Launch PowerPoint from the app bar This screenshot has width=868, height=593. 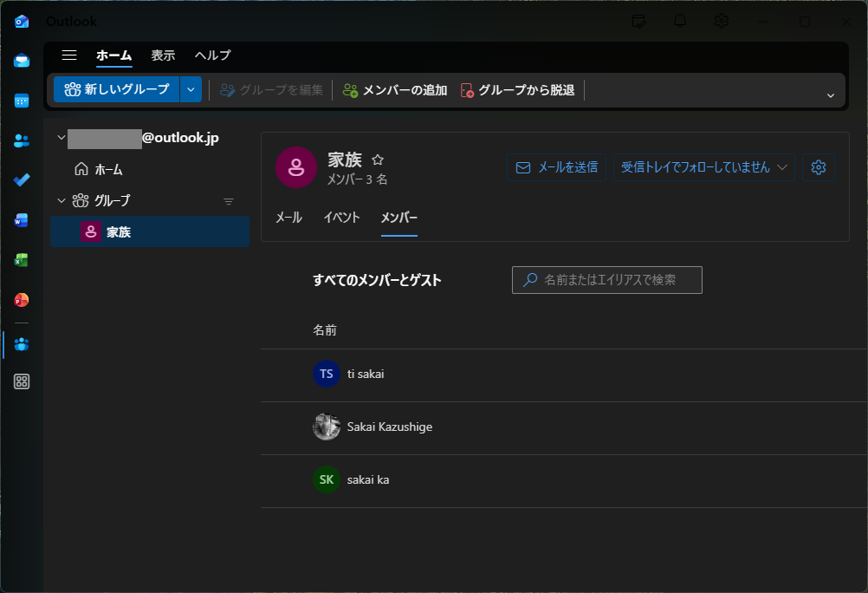click(22, 300)
